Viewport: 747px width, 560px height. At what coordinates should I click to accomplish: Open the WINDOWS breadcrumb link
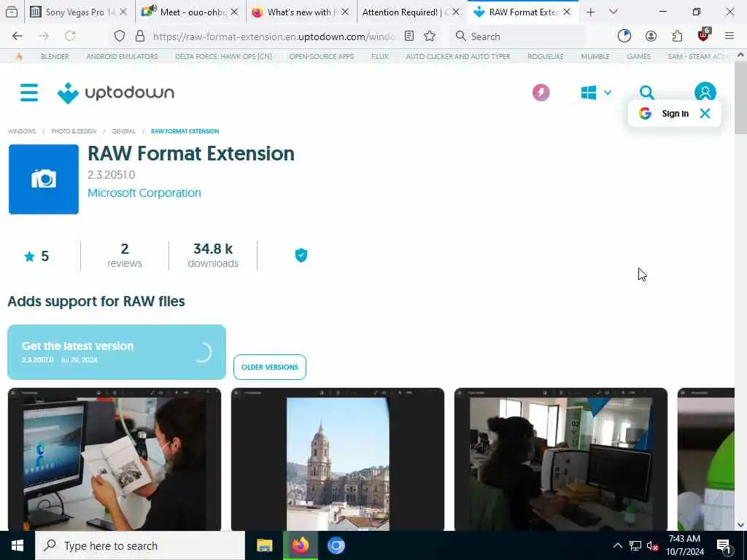tap(22, 131)
